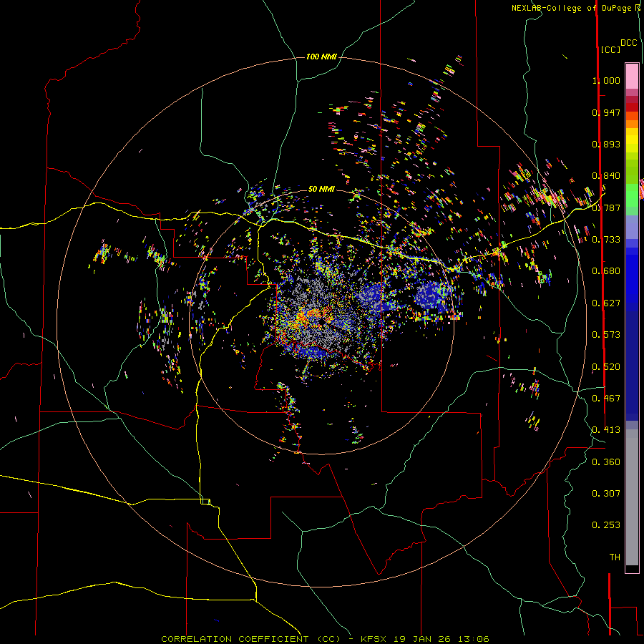Click the 0.733 color scale value

(x=606, y=240)
